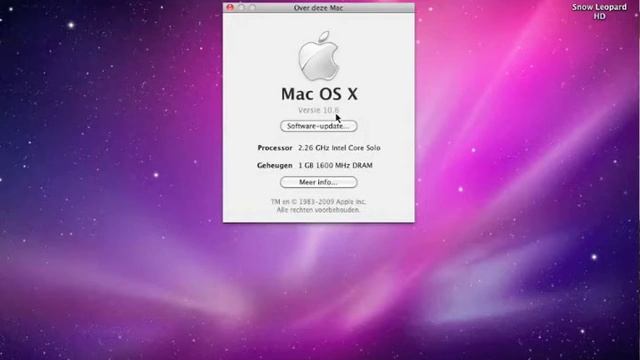Viewport: 640px width, 360px height.
Task: Click the 1 GB 1600 MHz DRAM value
Action: [335, 165]
